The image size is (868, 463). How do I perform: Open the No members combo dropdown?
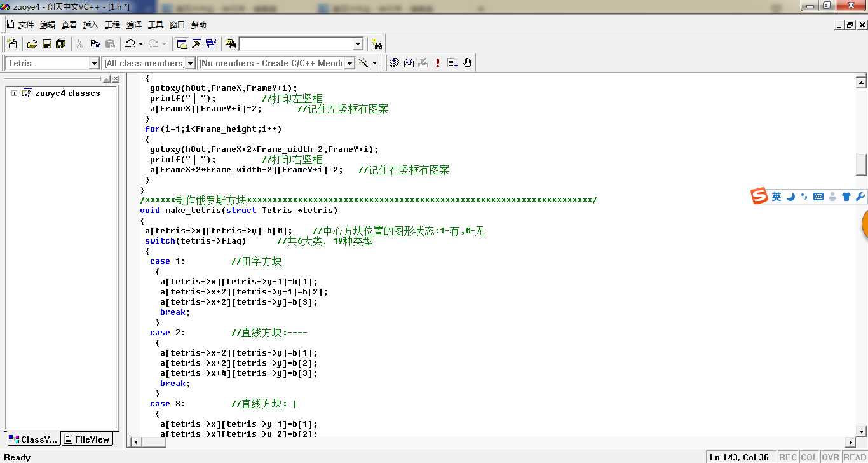(349, 63)
